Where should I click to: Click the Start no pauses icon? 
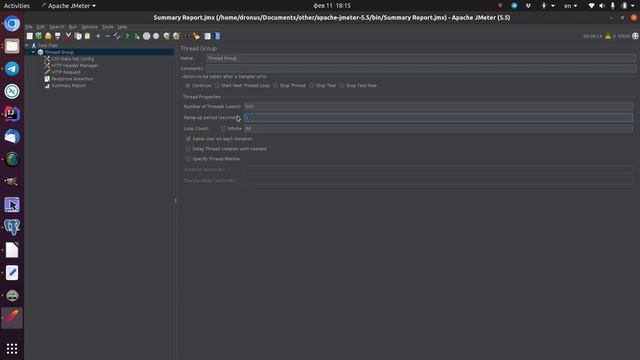tap(137, 36)
